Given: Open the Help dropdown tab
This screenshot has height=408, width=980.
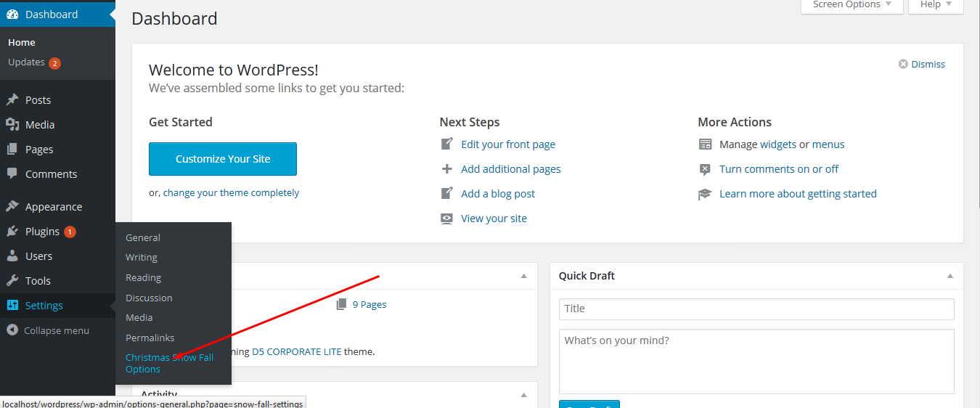Looking at the screenshot, I should point(936,5).
